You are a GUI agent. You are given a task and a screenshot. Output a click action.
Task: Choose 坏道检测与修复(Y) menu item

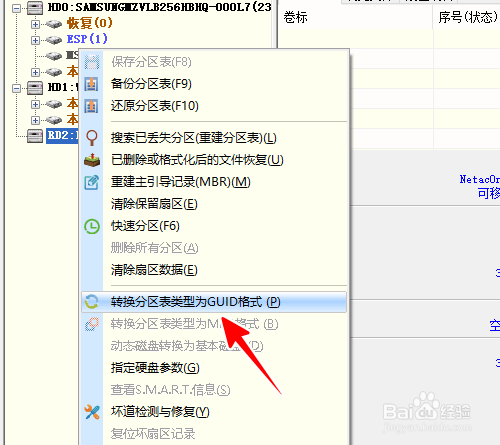click(214, 412)
